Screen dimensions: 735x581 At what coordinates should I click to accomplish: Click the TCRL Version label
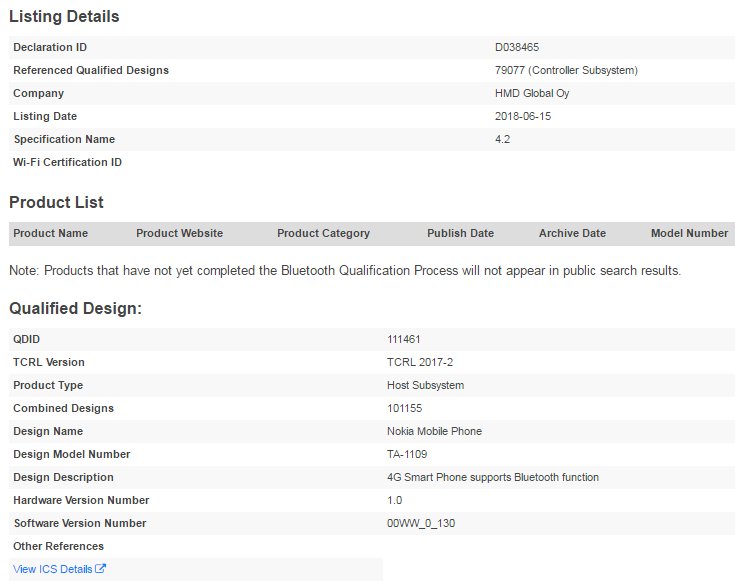click(x=49, y=362)
